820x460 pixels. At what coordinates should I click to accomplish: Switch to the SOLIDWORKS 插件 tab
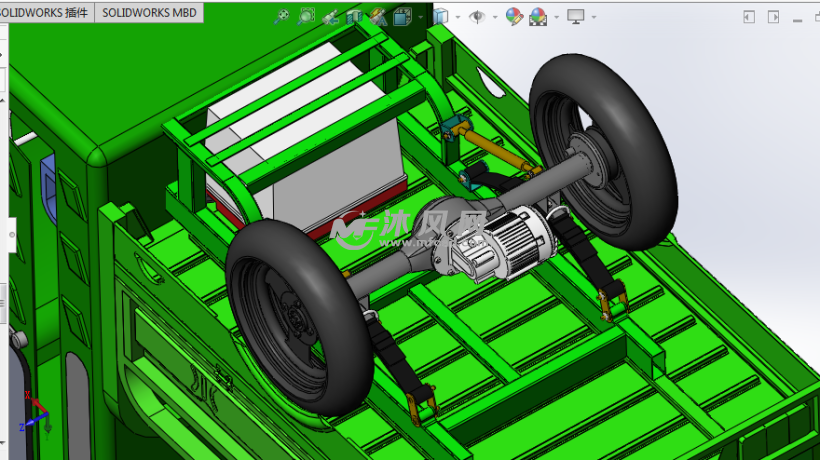(x=46, y=13)
